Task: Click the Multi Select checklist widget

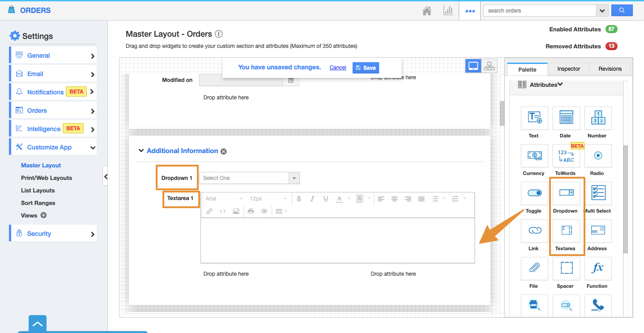Action: coord(597,193)
